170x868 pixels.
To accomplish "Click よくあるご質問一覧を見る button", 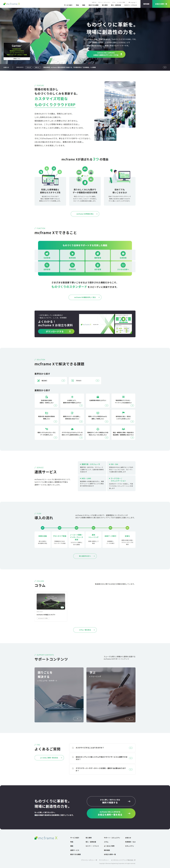I will pos(49,757).
